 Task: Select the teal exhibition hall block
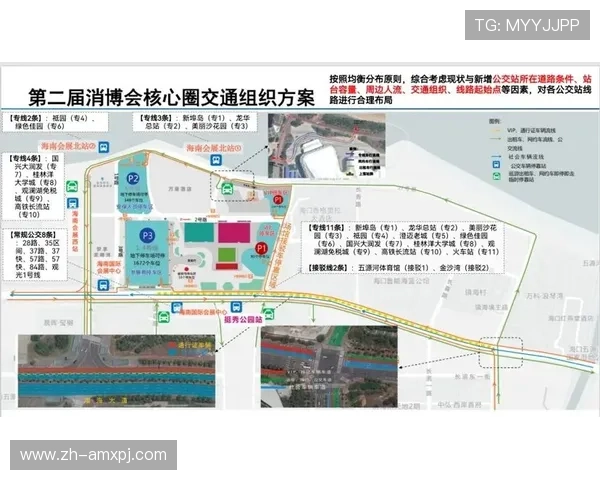click(x=199, y=232)
